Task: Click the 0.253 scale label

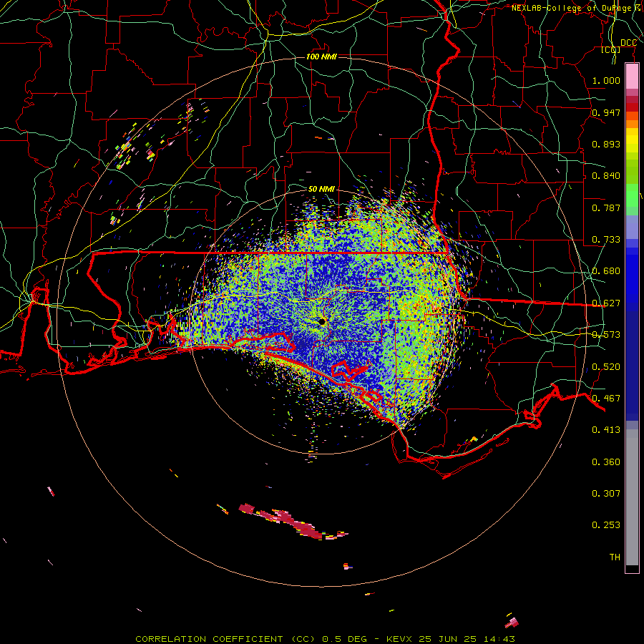Action: click(x=606, y=525)
